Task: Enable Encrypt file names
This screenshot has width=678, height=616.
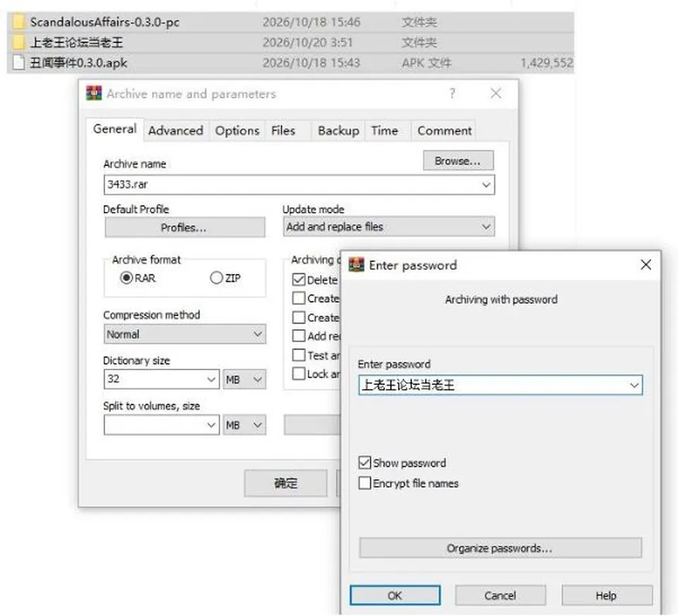Action: (364, 482)
